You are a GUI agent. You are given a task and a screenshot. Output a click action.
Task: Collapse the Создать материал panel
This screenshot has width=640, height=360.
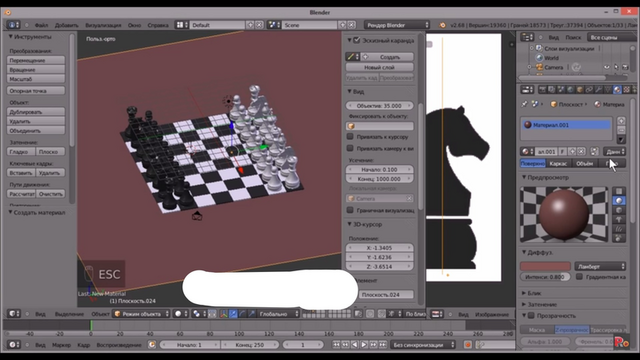pos(11,212)
